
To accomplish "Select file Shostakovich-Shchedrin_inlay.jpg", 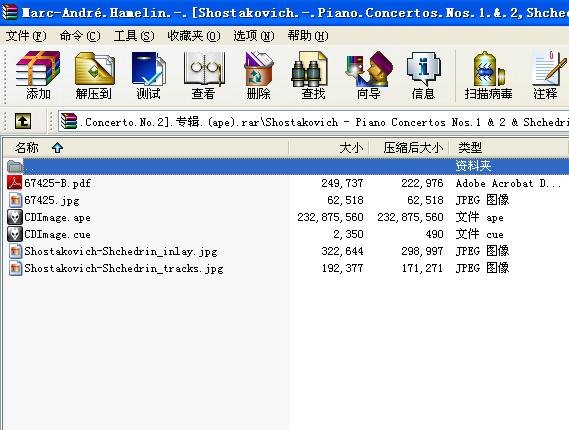I will tap(121, 251).
